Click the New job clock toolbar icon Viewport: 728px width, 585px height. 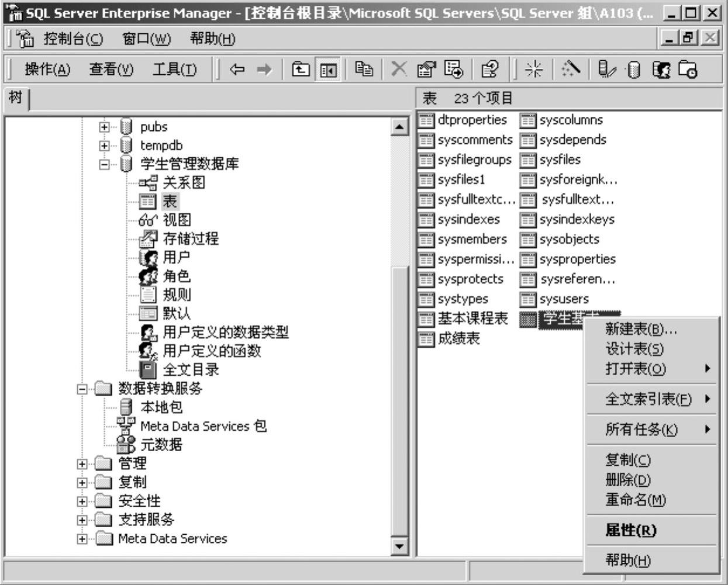688,70
